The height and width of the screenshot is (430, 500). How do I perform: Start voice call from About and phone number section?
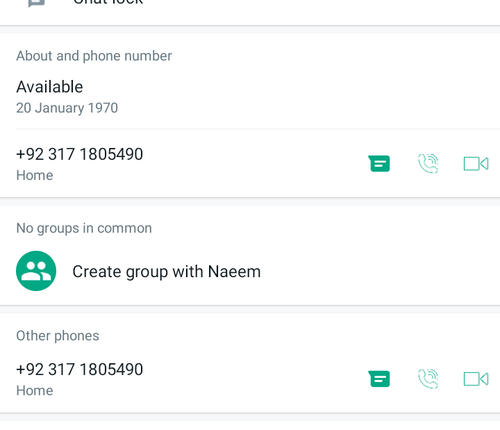(x=428, y=163)
